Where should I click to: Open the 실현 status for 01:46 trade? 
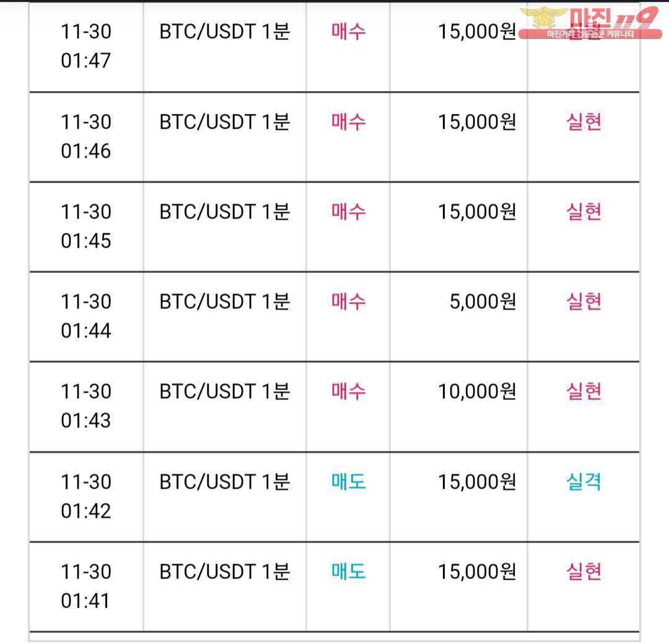click(584, 122)
